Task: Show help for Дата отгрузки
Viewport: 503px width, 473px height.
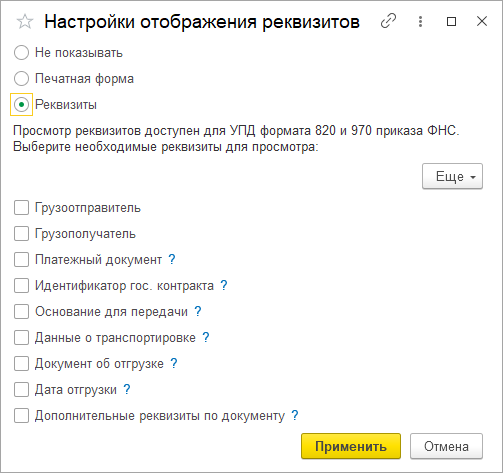Action: tap(127, 389)
